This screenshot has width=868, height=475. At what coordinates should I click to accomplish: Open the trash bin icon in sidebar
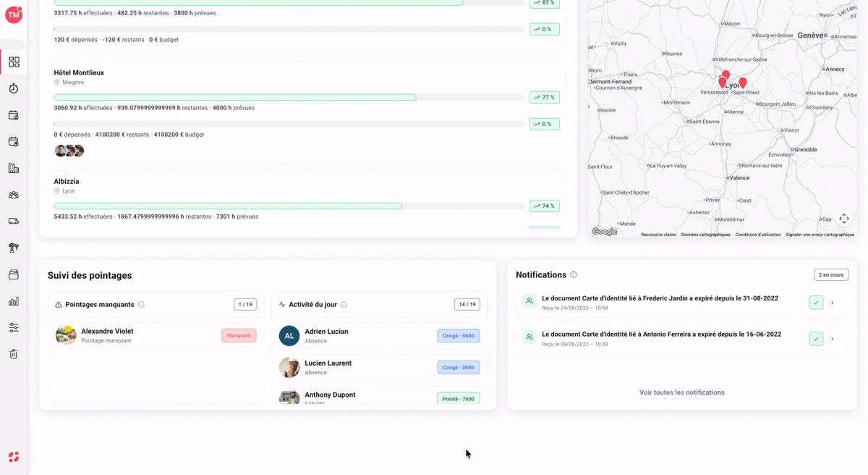pyautogui.click(x=14, y=354)
